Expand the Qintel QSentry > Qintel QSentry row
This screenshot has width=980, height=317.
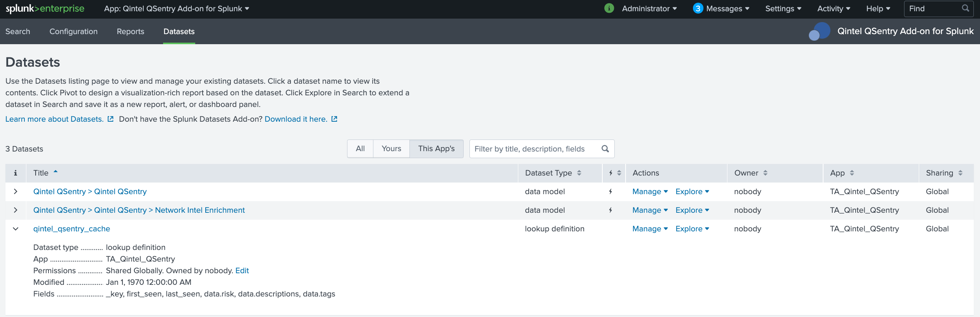click(x=15, y=191)
